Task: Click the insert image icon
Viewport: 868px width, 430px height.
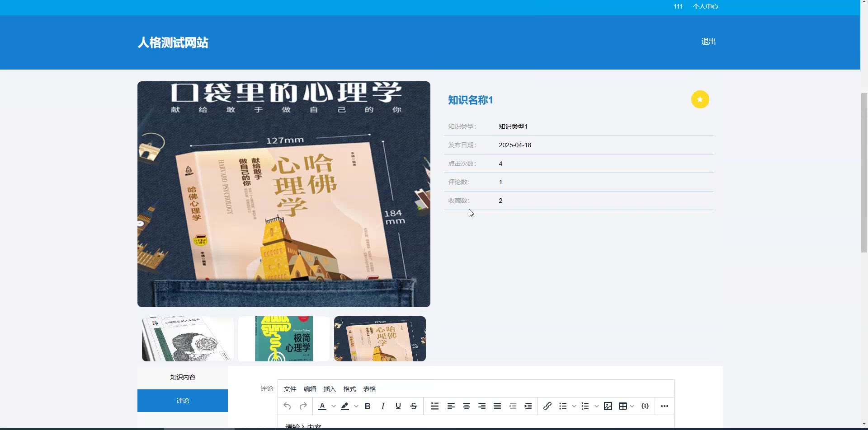Action: [608, 406]
